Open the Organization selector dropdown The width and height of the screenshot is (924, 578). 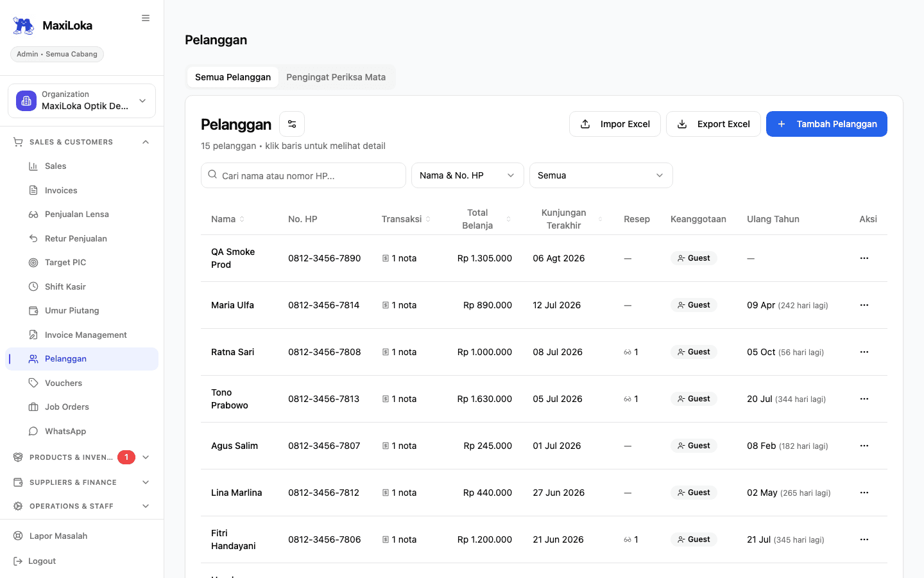click(x=81, y=101)
